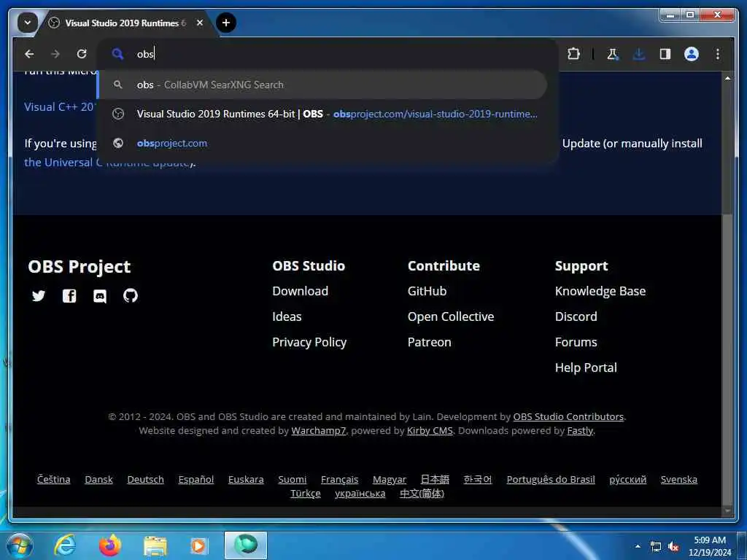
Task: Open the Chrome Labs flask icon
Action: [x=612, y=54]
